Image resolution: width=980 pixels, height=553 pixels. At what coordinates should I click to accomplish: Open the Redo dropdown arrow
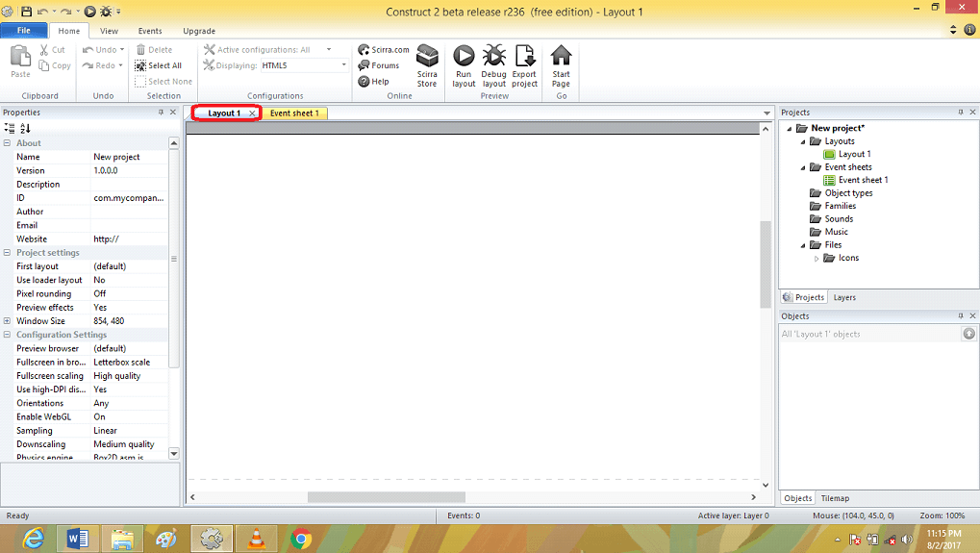click(120, 65)
